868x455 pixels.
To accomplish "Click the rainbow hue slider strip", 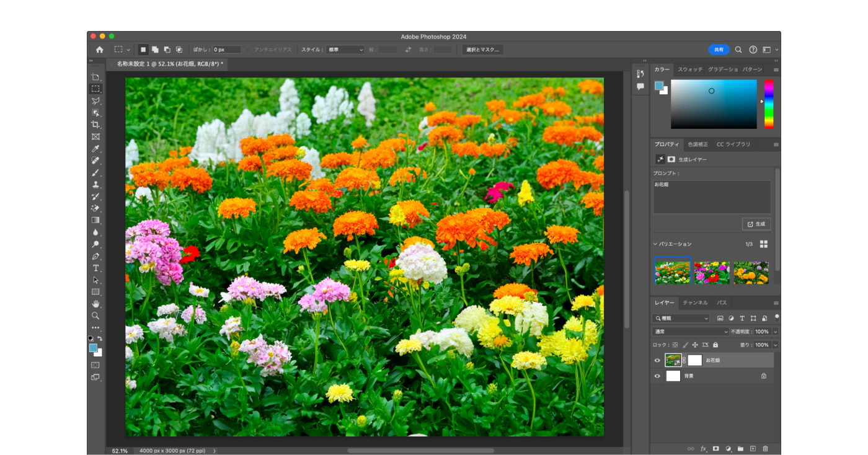I will click(x=769, y=104).
